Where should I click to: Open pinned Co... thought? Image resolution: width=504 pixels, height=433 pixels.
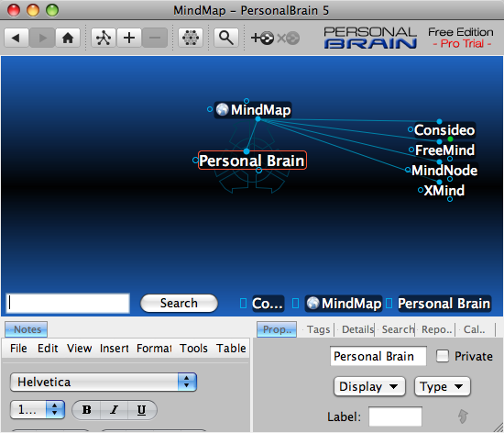268,304
